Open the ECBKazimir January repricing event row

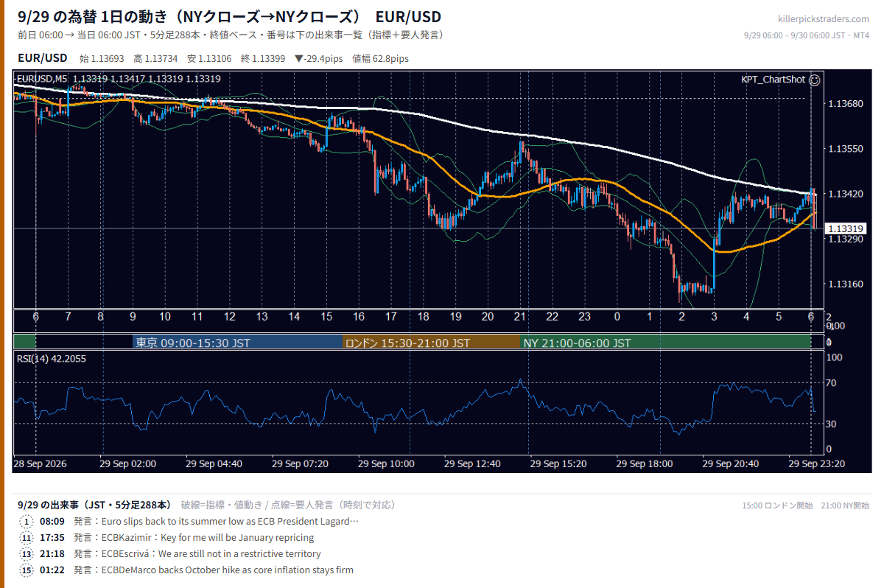168,538
